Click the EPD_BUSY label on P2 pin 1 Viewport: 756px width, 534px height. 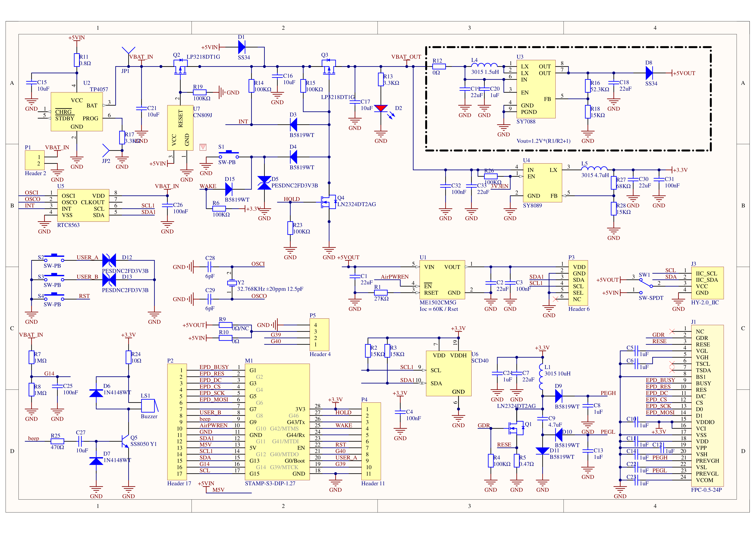pyautogui.click(x=214, y=367)
